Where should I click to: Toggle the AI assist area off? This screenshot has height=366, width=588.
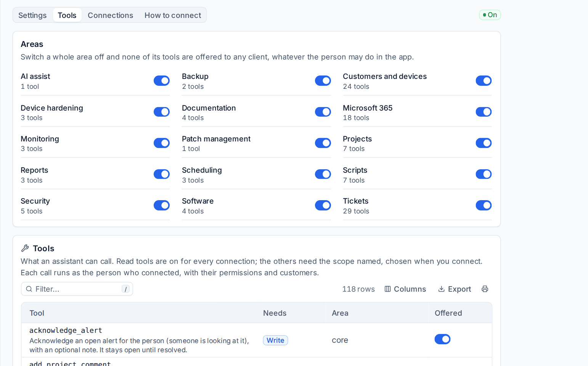(162, 81)
